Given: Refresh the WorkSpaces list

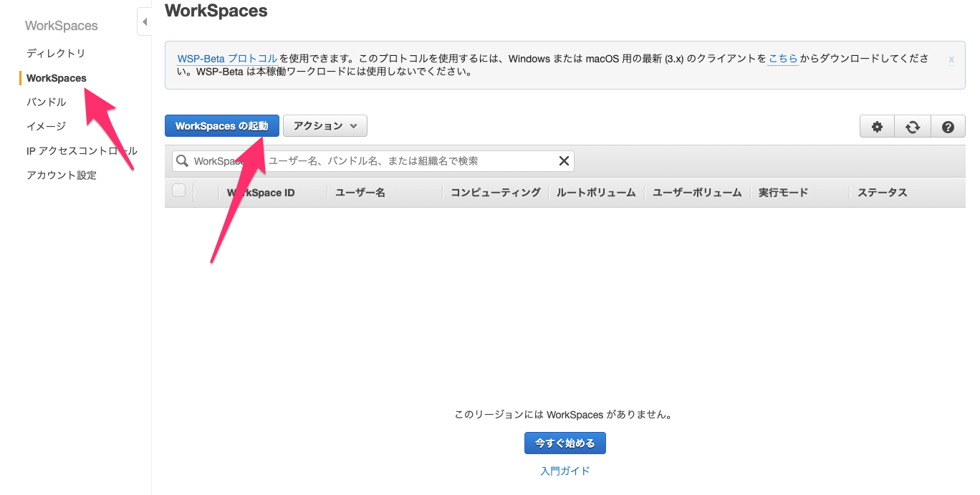Looking at the screenshot, I should [x=913, y=127].
